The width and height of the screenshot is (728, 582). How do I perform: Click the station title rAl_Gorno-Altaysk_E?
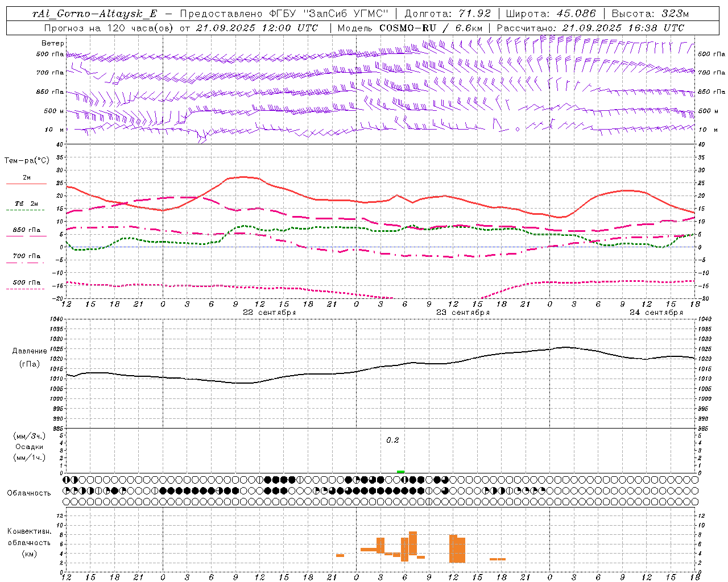click(x=95, y=14)
